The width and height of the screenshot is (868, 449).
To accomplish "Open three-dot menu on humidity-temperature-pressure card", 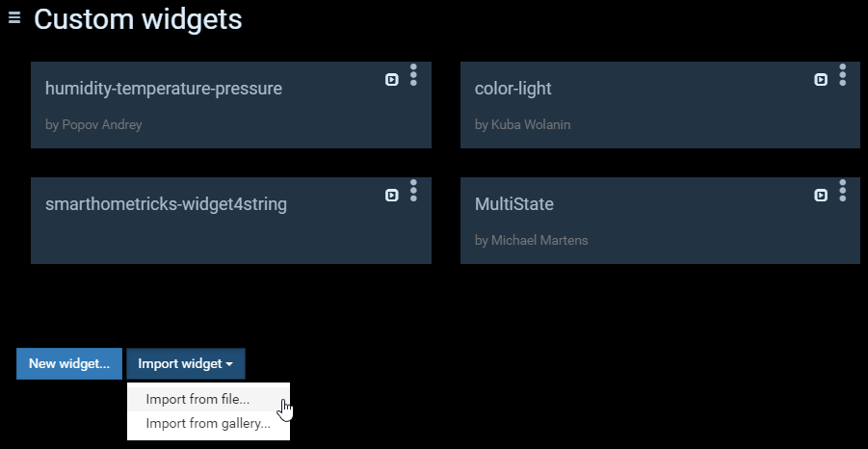I will (x=413, y=75).
